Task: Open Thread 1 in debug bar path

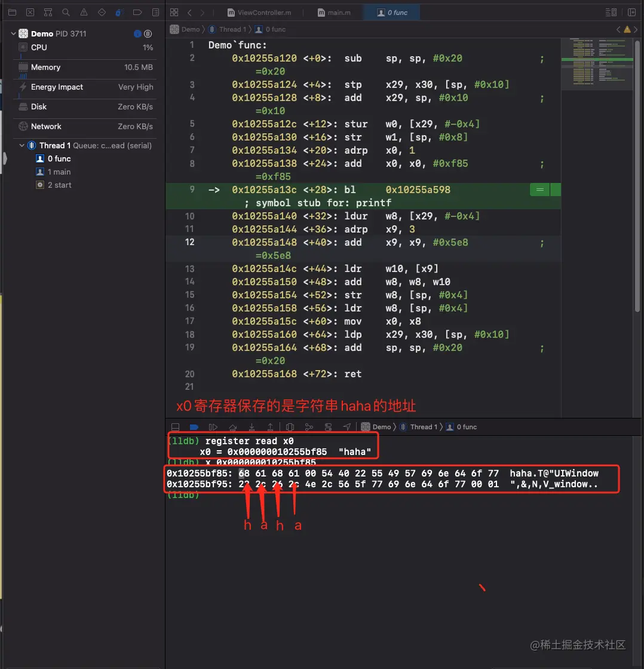Action: [419, 427]
